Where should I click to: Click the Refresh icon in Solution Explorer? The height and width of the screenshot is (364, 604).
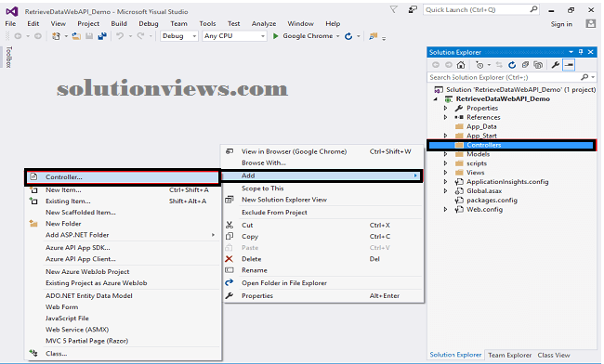tap(512, 65)
